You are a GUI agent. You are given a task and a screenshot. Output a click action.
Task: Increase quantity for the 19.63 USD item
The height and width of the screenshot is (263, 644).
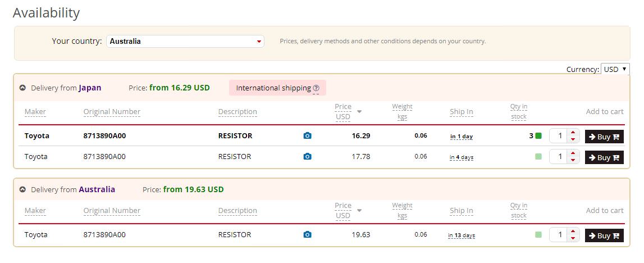click(x=573, y=232)
